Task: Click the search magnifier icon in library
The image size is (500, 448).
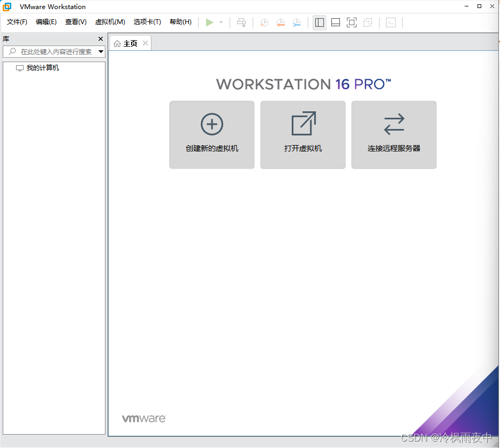Action: [x=12, y=51]
